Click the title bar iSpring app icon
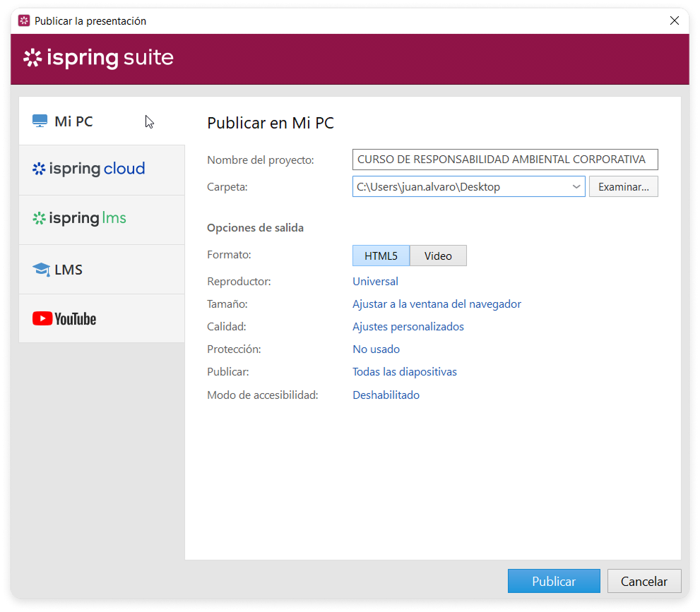Image resolution: width=700 pixels, height=612 pixels. [24, 21]
